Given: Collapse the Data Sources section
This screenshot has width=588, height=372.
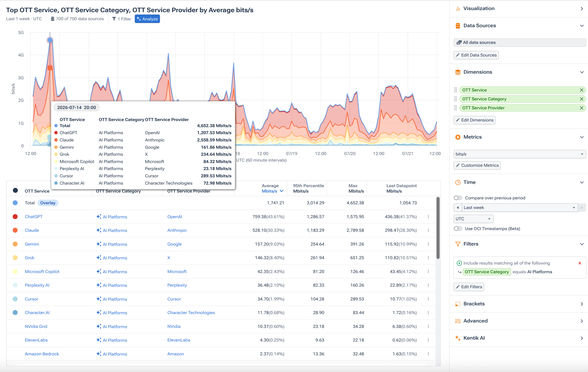Looking at the screenshot, I should [x=582, y=26].
